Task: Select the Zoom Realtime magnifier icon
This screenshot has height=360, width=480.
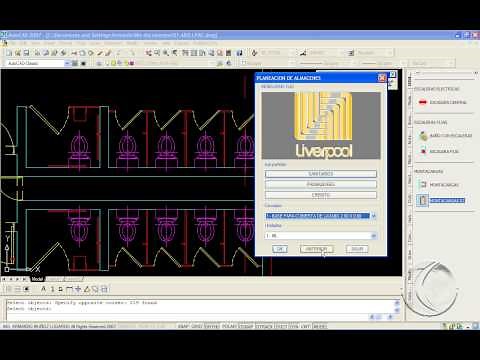Action: pos(157,53)
